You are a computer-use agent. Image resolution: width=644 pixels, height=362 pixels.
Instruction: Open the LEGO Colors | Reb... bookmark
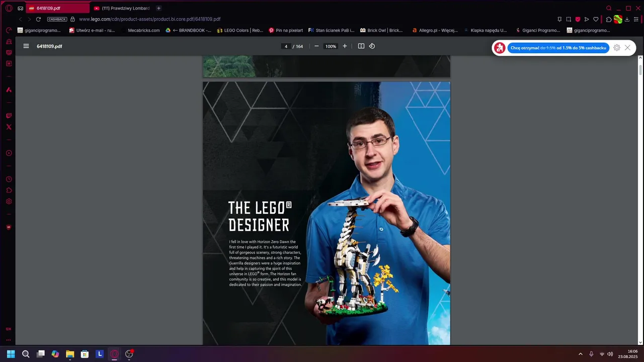[x=240, y=30]
